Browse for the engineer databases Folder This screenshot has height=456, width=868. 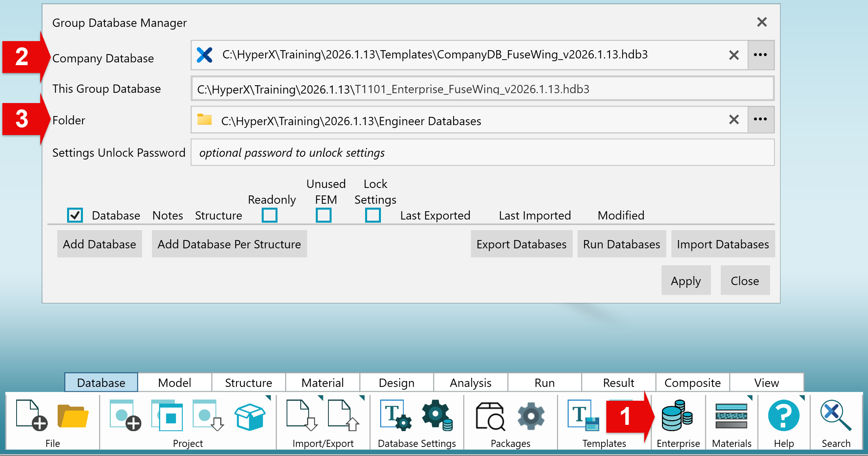761,119
